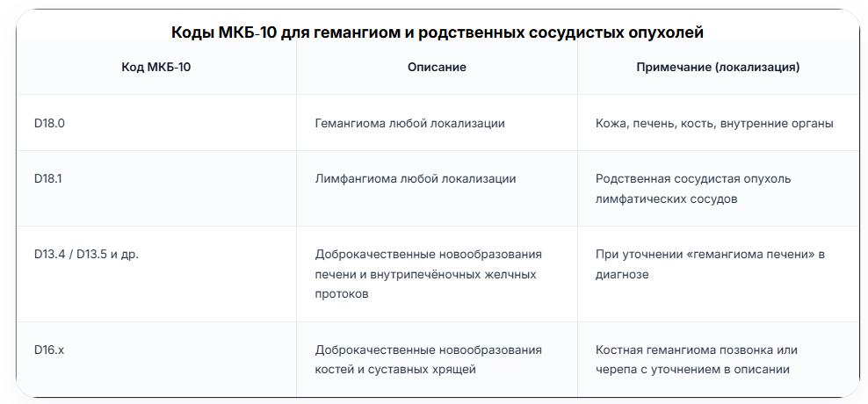Screen dimensions: 868x404
Task: Click the Примечание (локализация) column header
Action: click(x=718, y=68)
